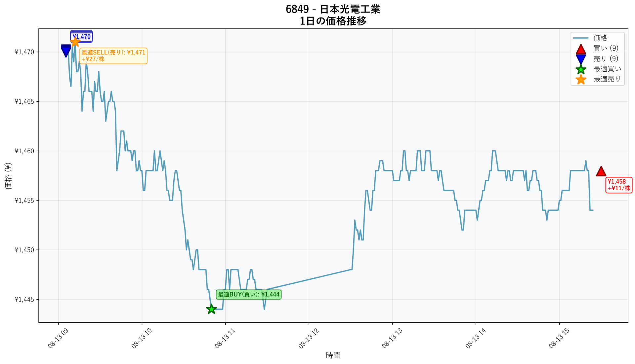Click the legend entry 買い (9)

606,48
